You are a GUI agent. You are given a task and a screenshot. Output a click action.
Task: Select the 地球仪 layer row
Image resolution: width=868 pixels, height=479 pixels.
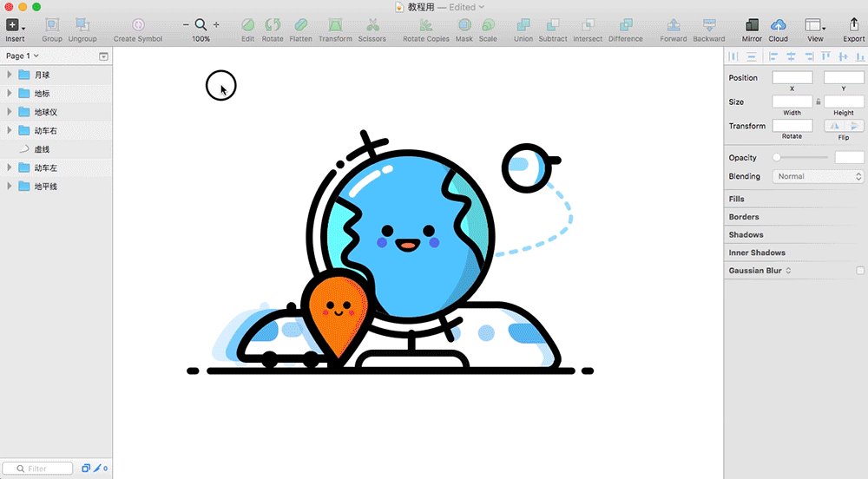tap(56, 112)
